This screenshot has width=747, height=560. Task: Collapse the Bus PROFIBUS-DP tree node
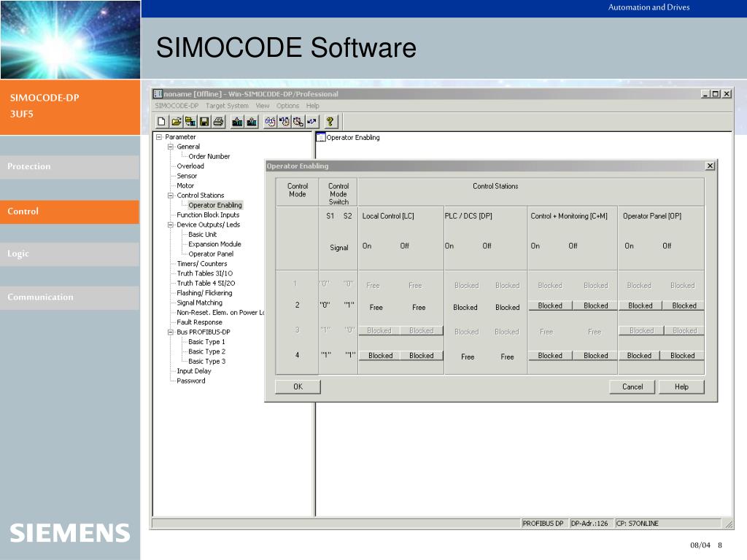coord(171,332)
